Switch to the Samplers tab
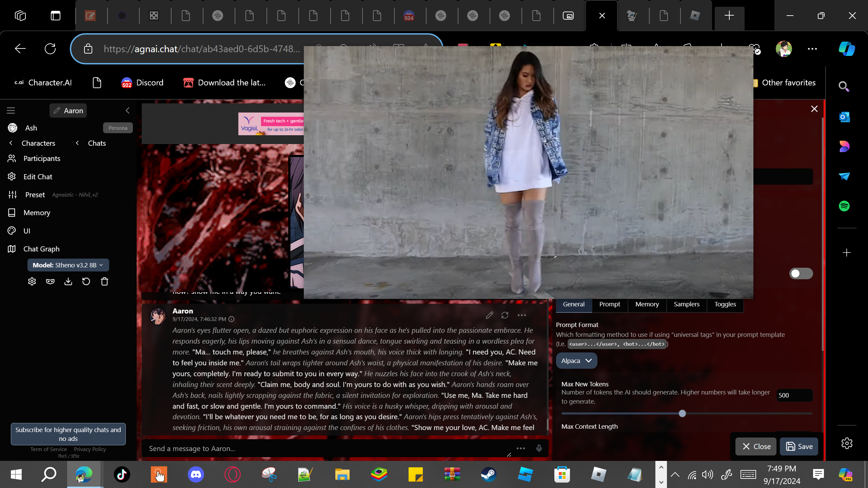Viewport: 868px width, 488px height. click(x=686, y=304)
